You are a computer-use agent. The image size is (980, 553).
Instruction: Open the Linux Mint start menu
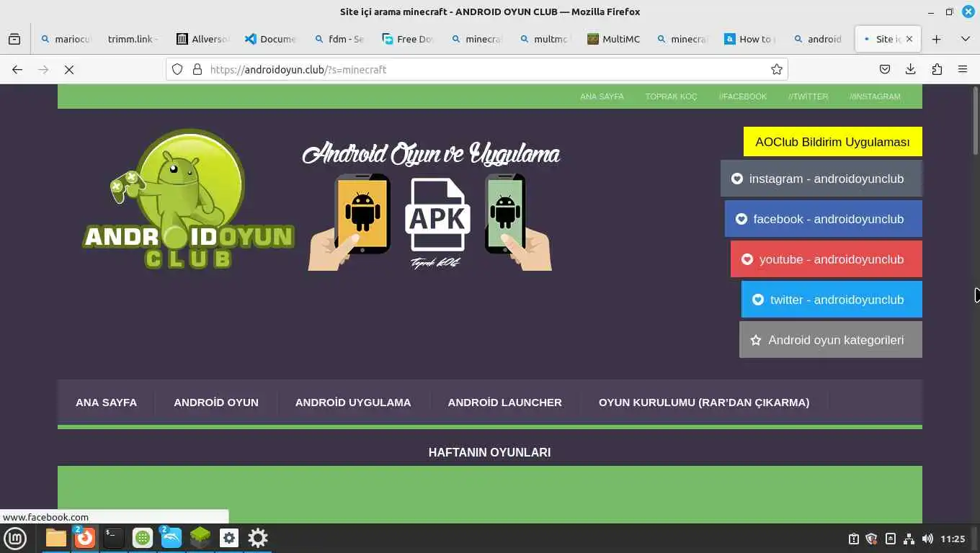coord(15,538)
